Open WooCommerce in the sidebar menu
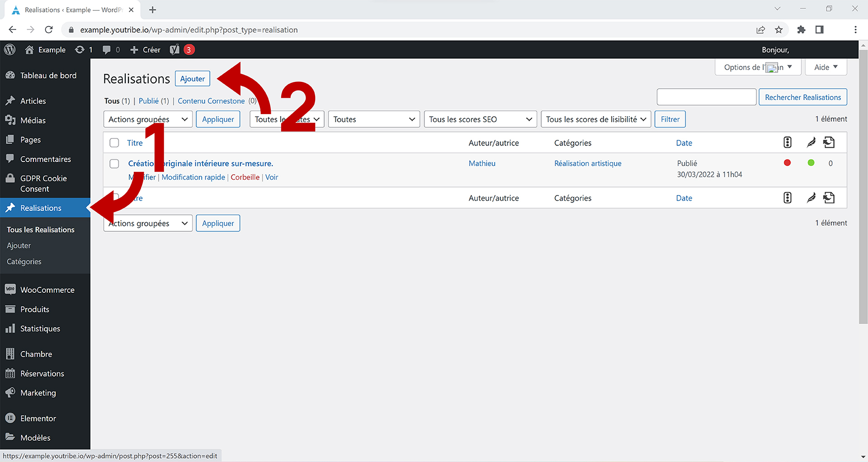Screen dimensions: 868x462 (47, 290)
